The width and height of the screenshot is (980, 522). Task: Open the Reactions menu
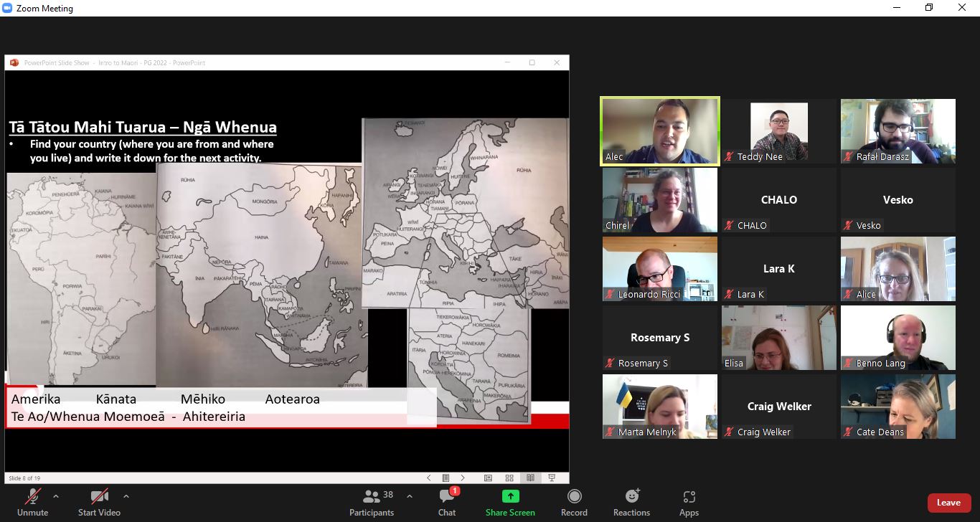(x=631, y=502)
